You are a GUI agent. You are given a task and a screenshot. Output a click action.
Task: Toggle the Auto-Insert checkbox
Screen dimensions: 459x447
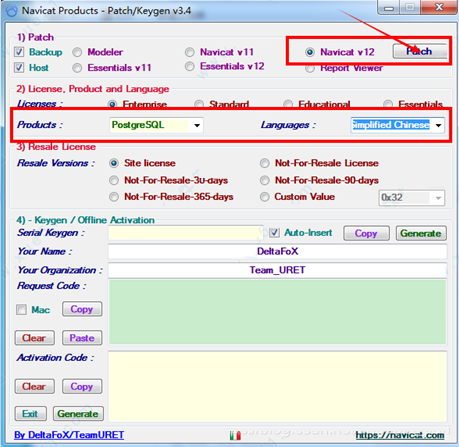tap(274, 232)
